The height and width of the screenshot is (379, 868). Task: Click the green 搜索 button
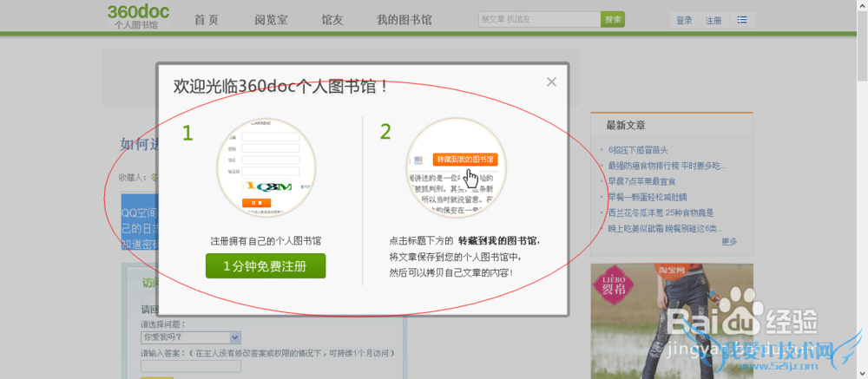tap(613, 19)
